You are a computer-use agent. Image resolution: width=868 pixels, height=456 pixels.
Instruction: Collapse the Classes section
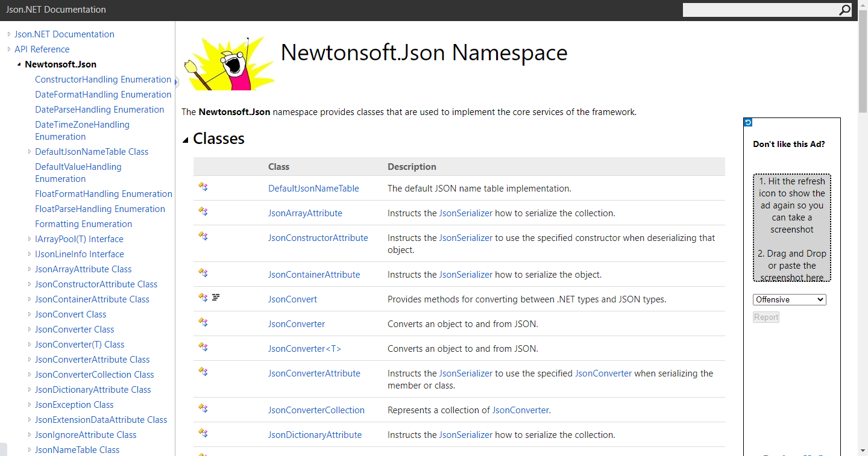(186, 140)
